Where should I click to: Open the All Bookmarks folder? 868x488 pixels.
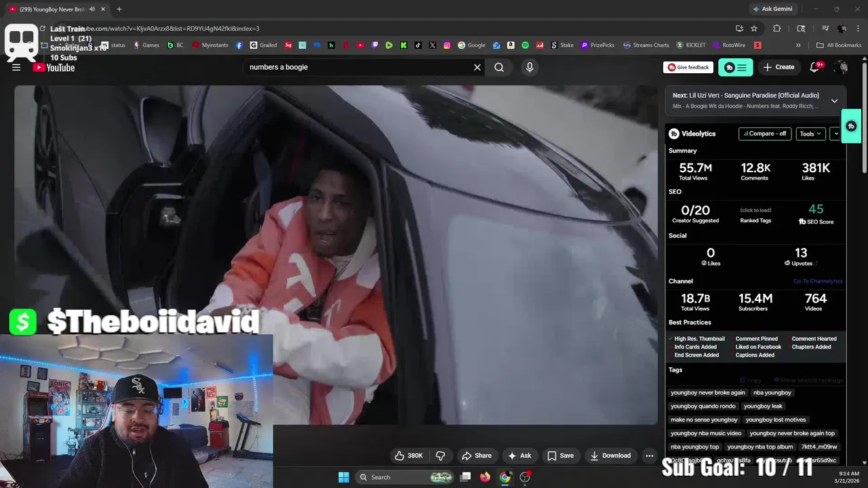pyautogui.click(x=839, y=45)
